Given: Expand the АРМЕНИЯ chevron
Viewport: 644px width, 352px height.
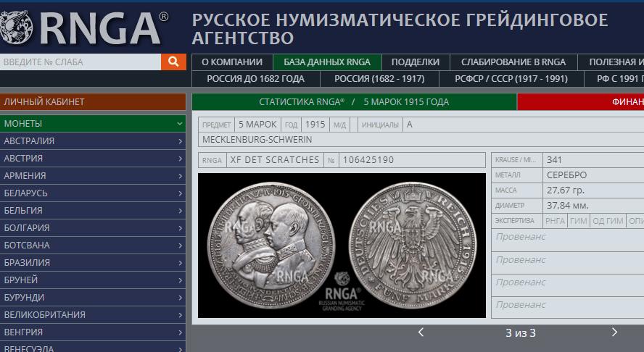Looking at the screenshot, I should coord(180,176).
